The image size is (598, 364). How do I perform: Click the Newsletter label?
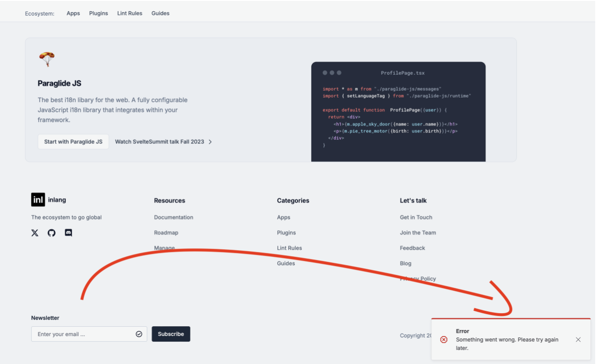45,318
